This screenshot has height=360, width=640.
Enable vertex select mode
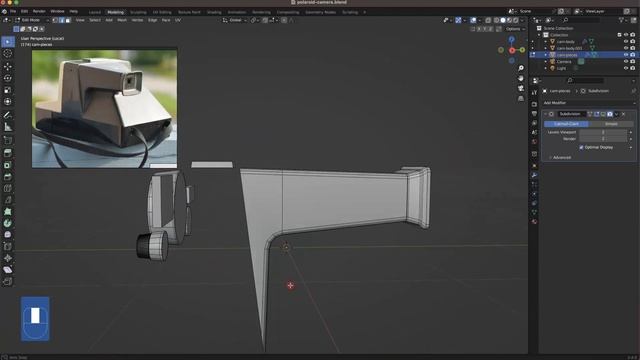click(55, 20)
